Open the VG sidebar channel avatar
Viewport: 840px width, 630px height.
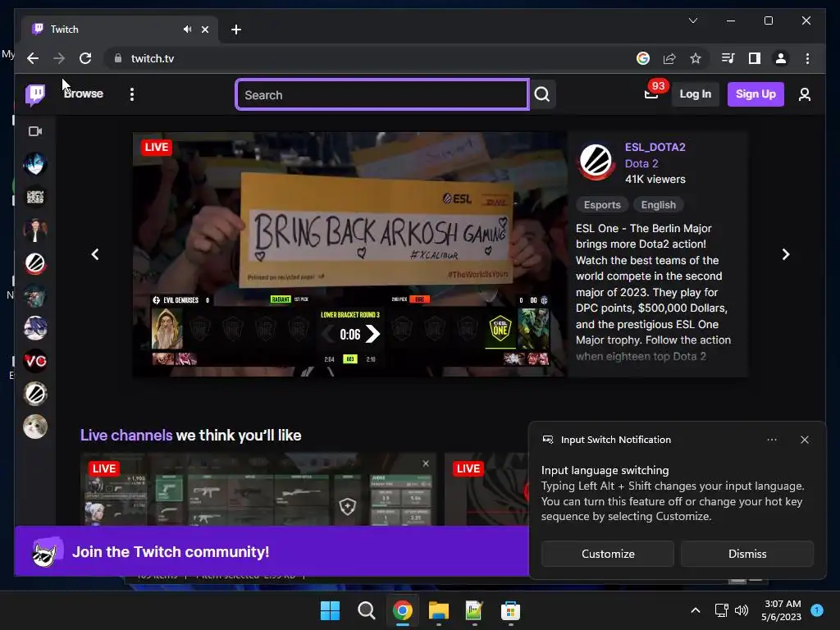click(35, 361)
